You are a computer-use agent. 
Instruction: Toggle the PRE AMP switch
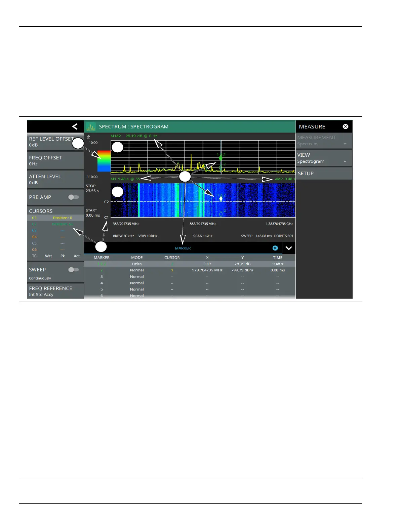click(73, 197)
